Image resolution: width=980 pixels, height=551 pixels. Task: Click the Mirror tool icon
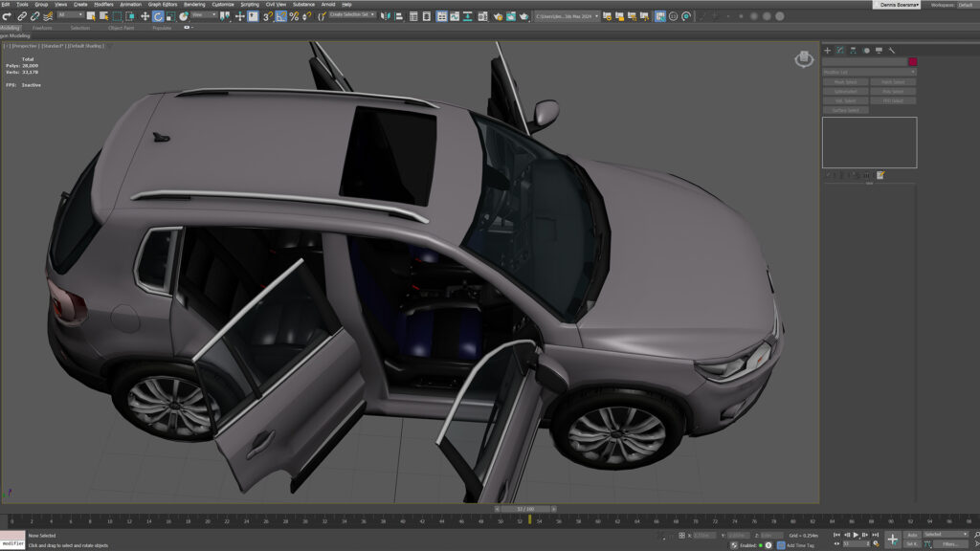[386, 16]
